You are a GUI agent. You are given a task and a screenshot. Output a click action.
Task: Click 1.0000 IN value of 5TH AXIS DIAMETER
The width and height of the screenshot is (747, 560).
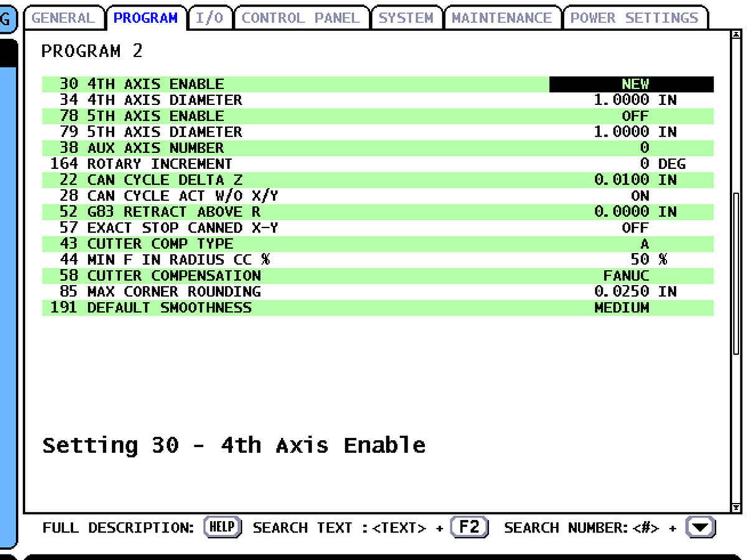point(635,132)
